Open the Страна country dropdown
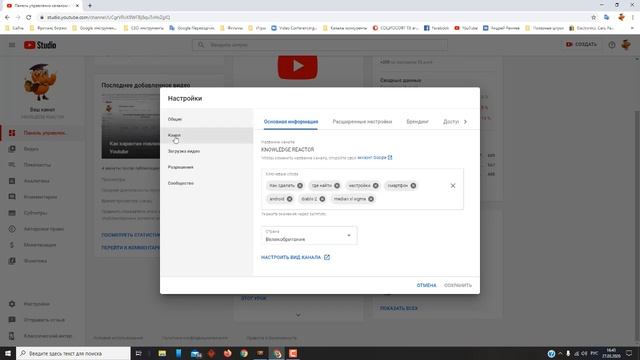This screenshot has width=640, height=360. [x=309, y=236]
